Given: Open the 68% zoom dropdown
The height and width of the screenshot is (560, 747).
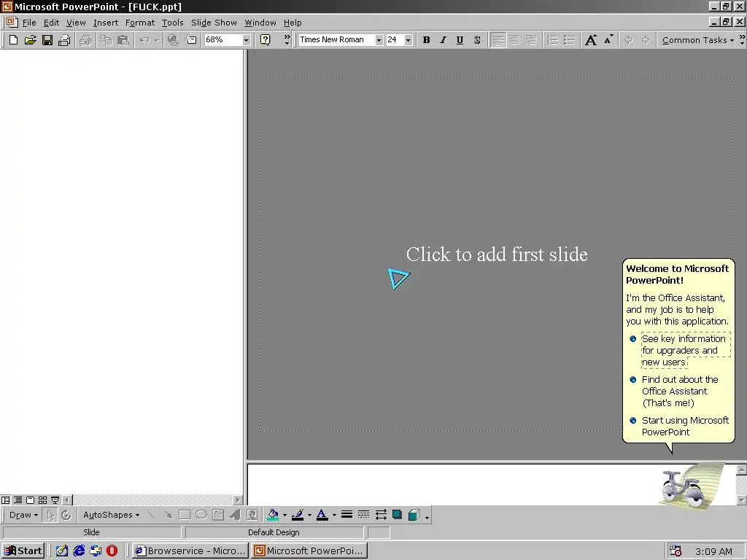Looking at the screenshot, I should tap(246, 40).
